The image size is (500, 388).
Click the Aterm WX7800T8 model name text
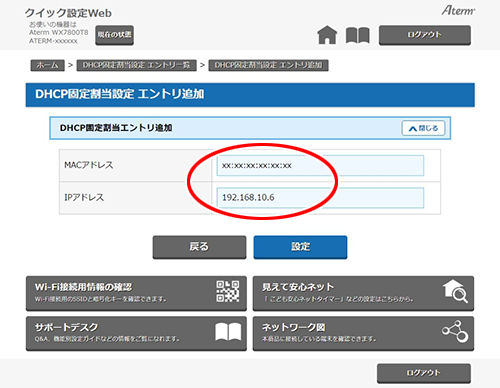point(59,32)
